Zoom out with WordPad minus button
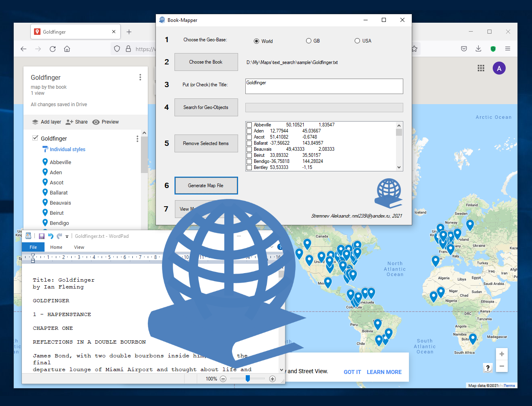The image size is (532, 406). [223, 379]
